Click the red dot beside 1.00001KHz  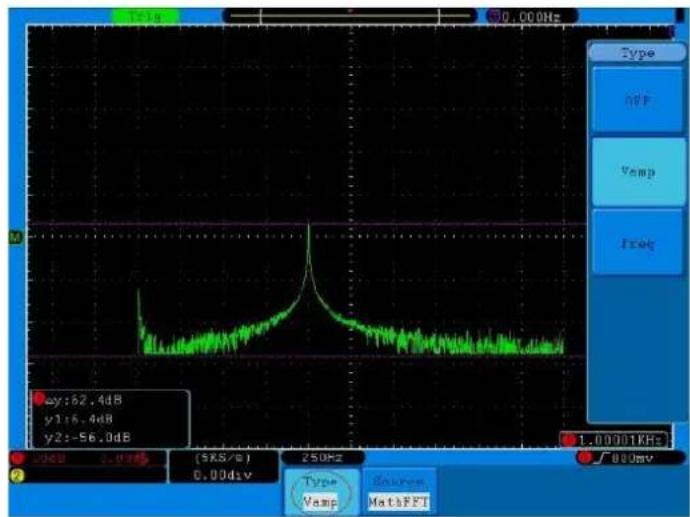pos(569,440)
